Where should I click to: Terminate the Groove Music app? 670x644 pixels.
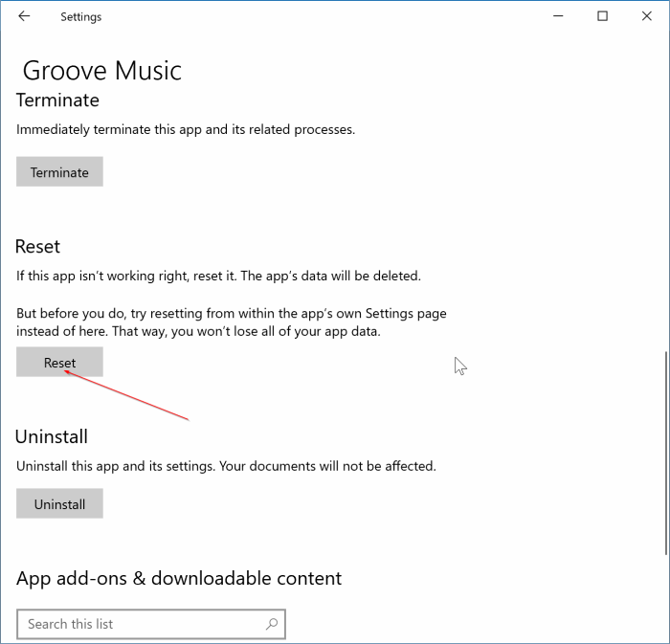59,171
